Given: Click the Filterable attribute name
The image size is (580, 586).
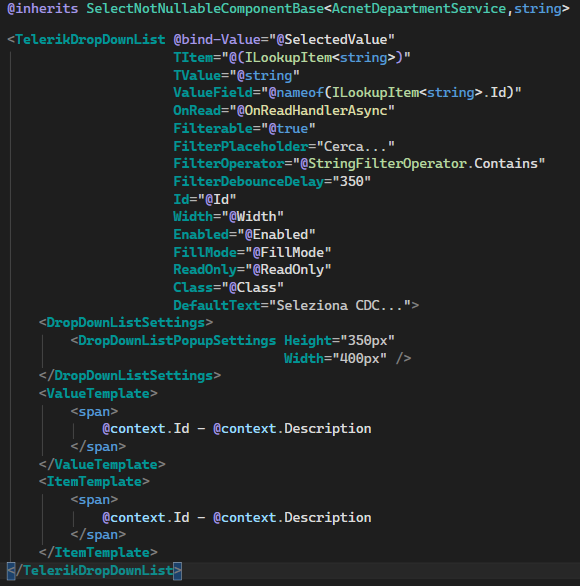Looking at the screenshot, I should (213, 129).
